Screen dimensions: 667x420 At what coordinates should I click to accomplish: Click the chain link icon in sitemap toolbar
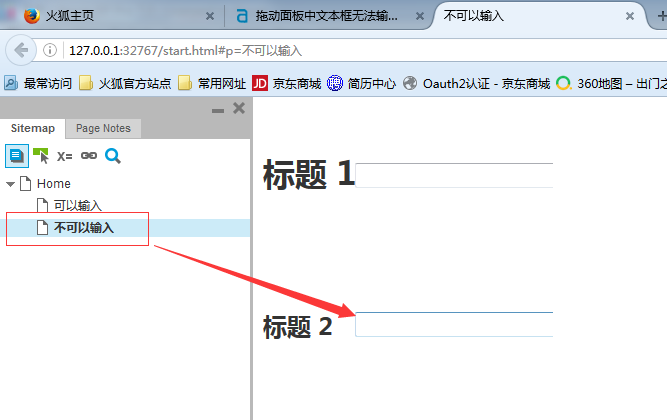(89, 156)
